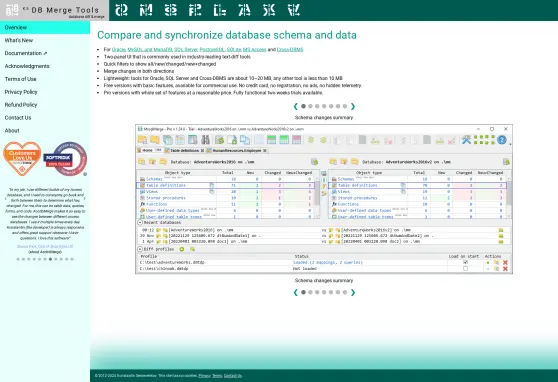Click the Terms link in the footer
This screenshot has width=558, height=382.
tap(217, 376)
